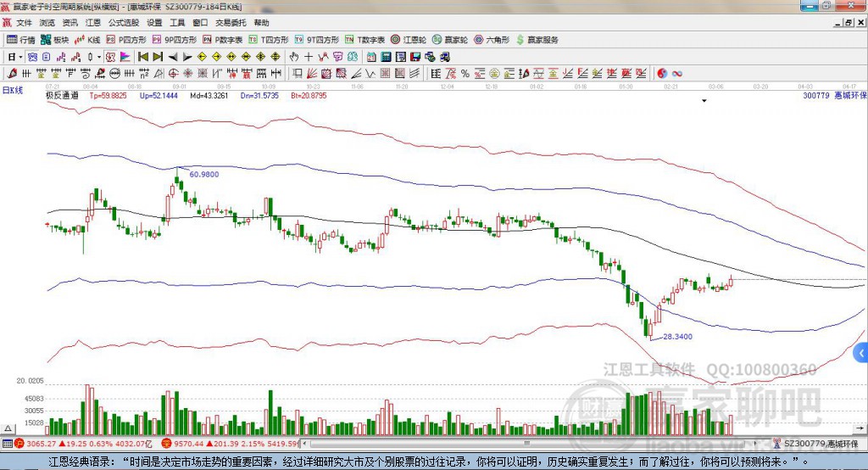
Task: Click the 60.9800 high price label
Action: (x=203, y=174)
